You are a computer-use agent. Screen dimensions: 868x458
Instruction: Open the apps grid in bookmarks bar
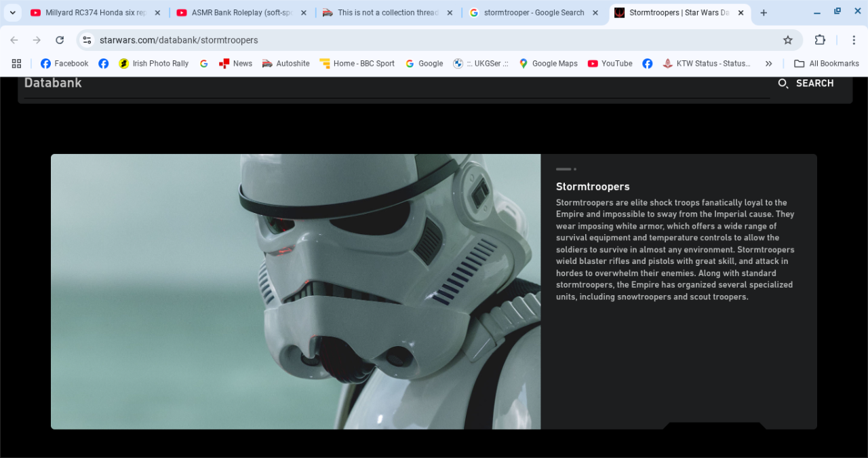[16, 64]
